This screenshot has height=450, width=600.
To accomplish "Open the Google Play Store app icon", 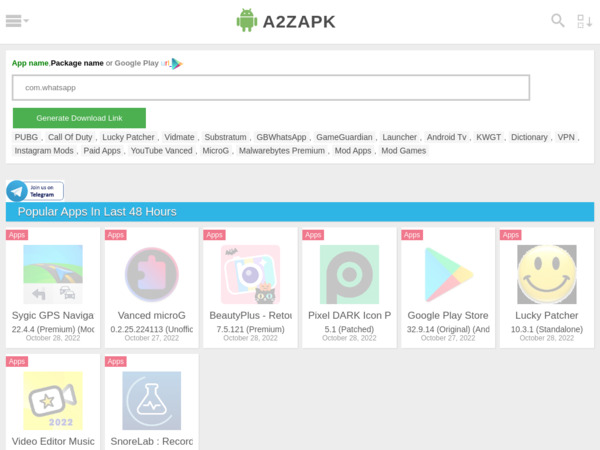I will click(x=448, y=274).
